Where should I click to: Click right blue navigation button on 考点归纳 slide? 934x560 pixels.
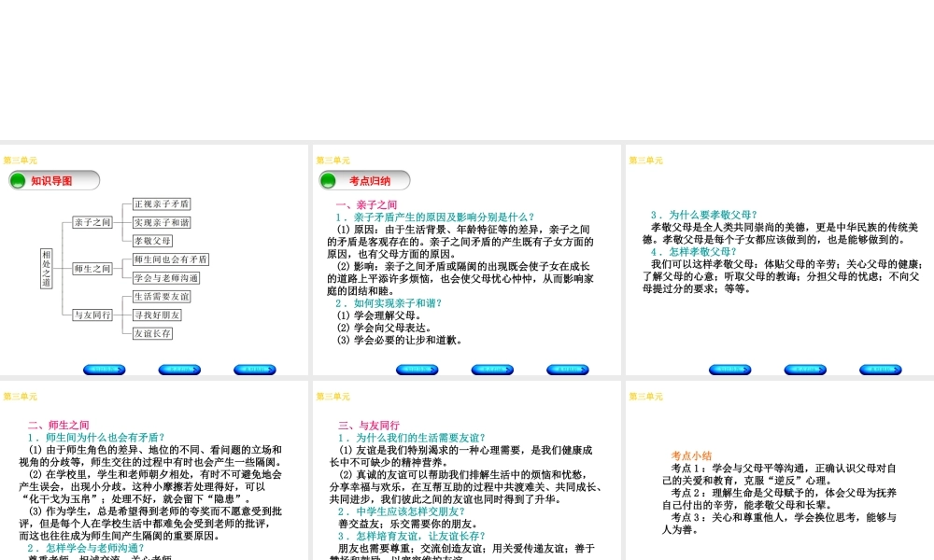(568, 370)
